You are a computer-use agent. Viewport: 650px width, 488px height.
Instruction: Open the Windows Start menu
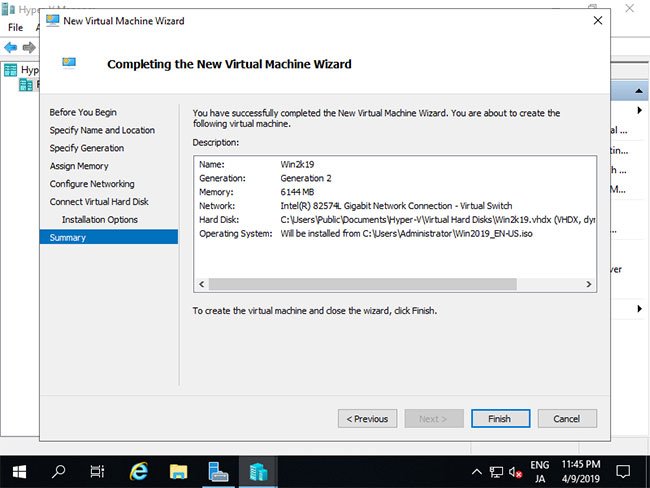19,472
